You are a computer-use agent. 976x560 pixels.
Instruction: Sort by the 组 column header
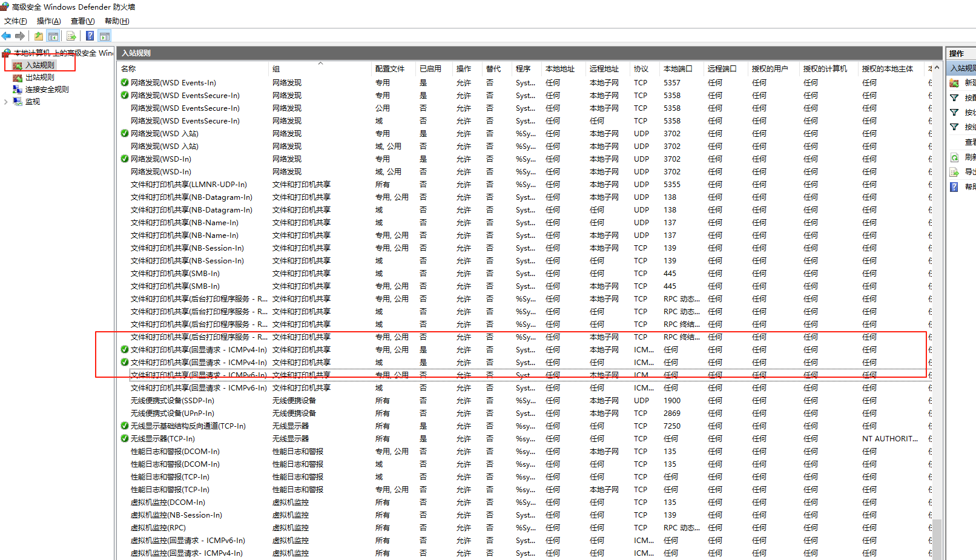(x=320, y=69)
